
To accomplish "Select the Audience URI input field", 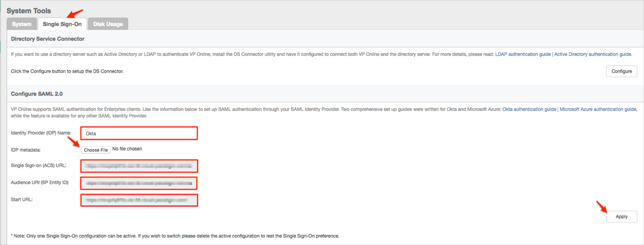I will point(139,183).
